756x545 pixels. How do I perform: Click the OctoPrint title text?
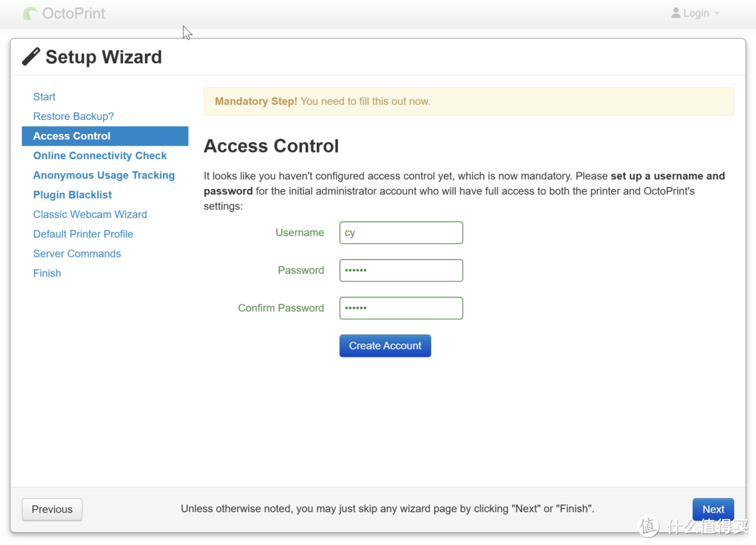click(73, 13)
